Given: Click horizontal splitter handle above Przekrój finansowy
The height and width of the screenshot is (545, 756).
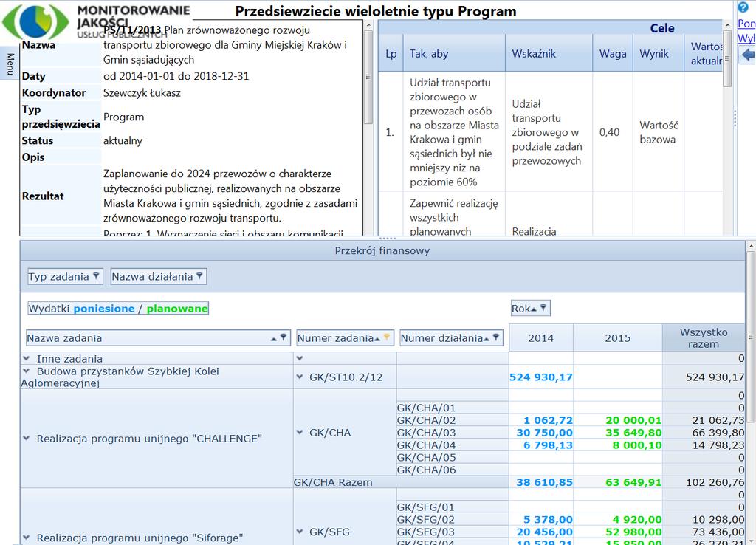Looking at the screenshot, I should point(388,239).
